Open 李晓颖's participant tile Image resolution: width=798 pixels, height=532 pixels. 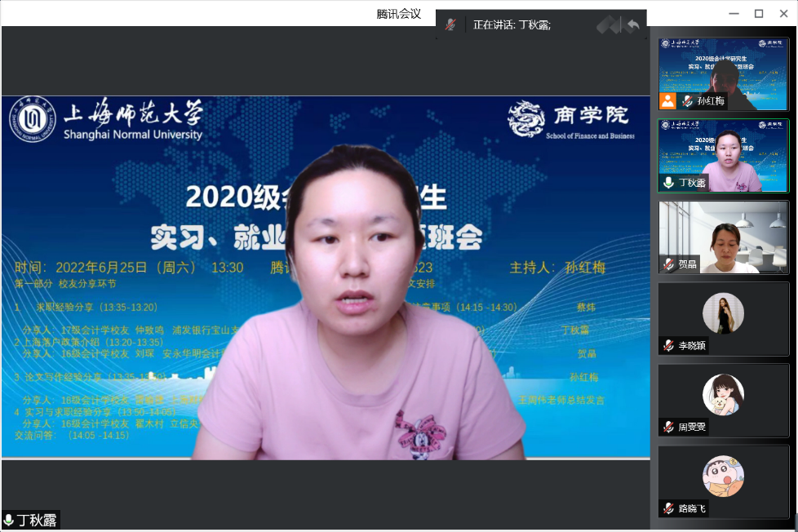tap(723, 319)
